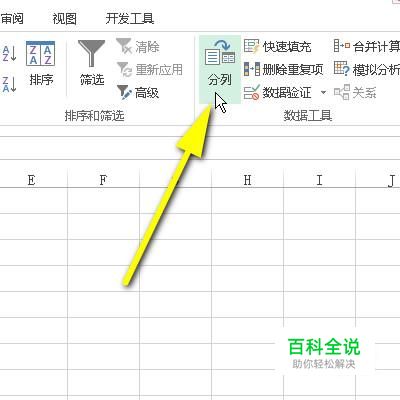Image resolution: width=400 pixels, height=400 pixels.
Task: Switch to the 视图 ribbon tab
Action: point(64,19)
